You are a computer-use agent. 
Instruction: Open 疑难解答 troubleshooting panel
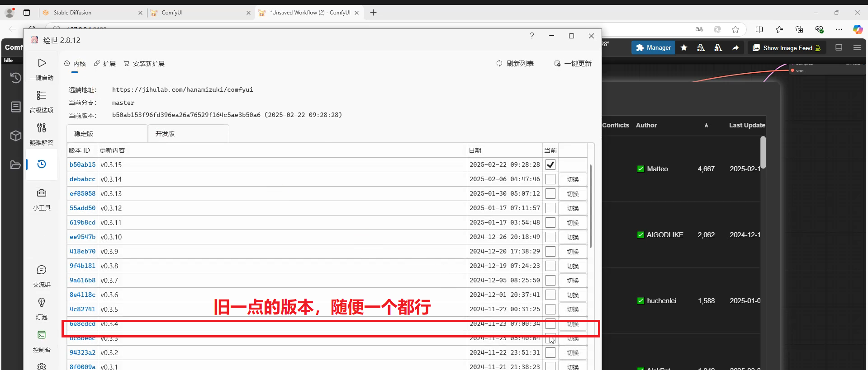click(42, 134)
